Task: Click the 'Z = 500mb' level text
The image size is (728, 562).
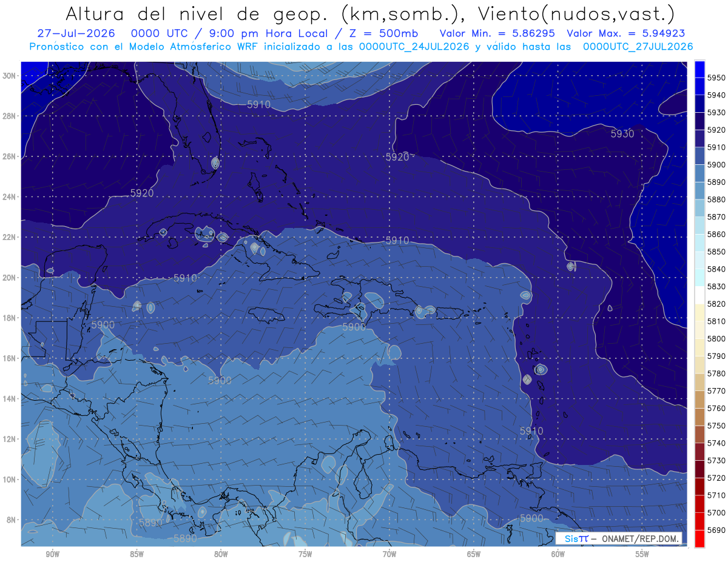Action: 383,33
